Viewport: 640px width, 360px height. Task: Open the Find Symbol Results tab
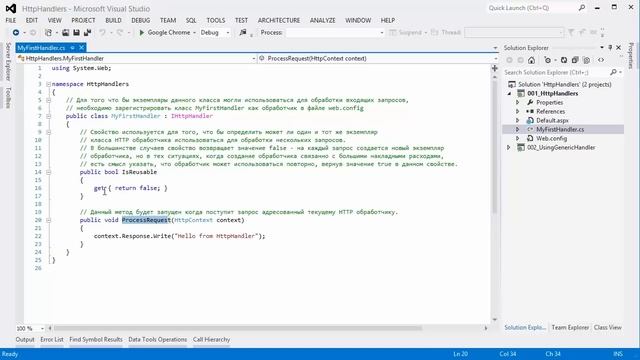[x=96, y=340]
